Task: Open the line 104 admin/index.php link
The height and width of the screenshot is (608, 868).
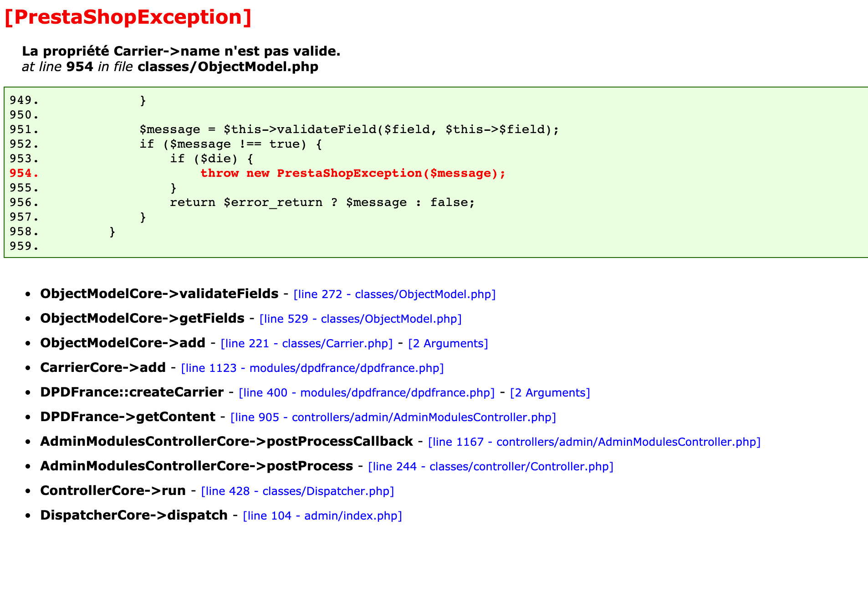Action: coord(322,516)
